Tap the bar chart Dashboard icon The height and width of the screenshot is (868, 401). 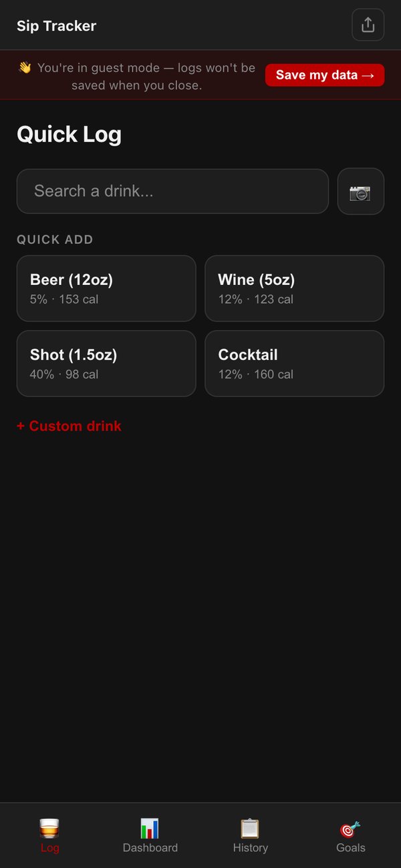[150, 828]
